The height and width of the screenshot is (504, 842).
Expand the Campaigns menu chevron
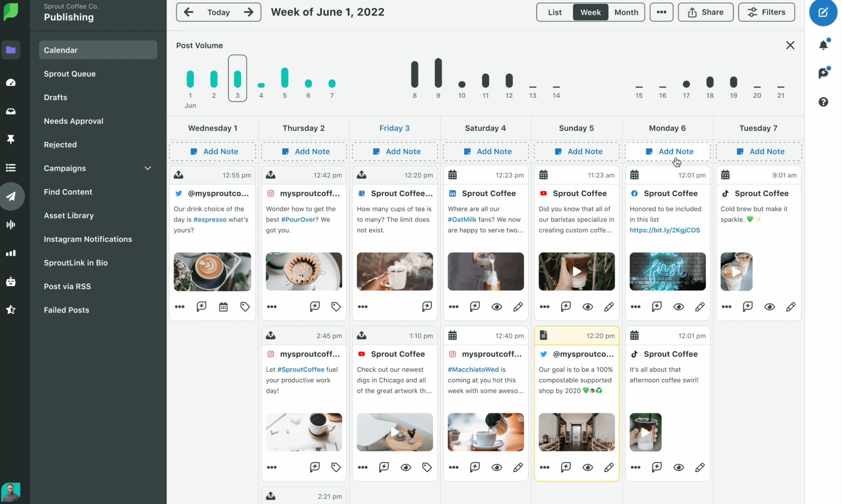coord(148,168)
